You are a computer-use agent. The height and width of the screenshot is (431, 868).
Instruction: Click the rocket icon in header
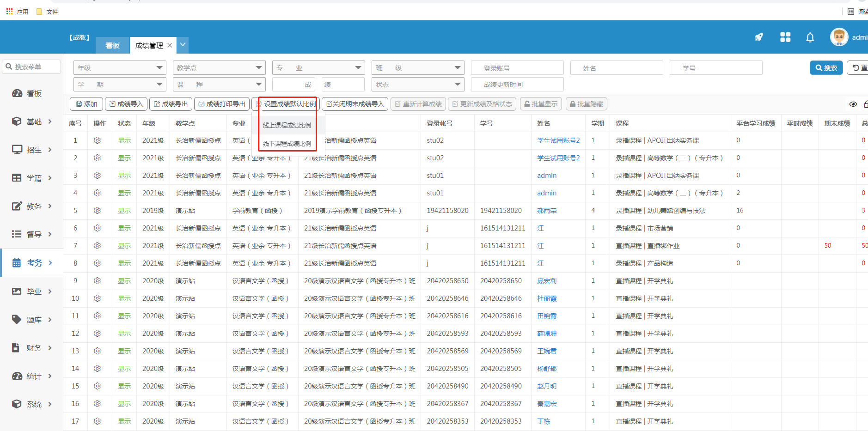(759, 37)
